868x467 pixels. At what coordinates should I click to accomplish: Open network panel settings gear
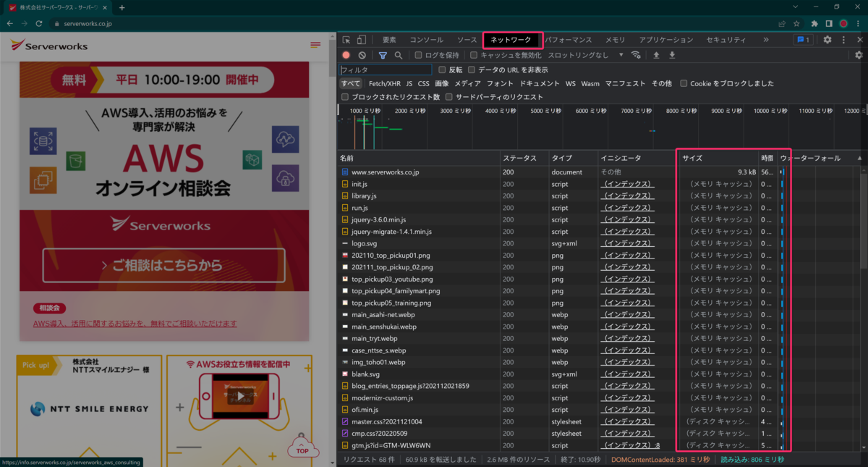coord(859,55)
